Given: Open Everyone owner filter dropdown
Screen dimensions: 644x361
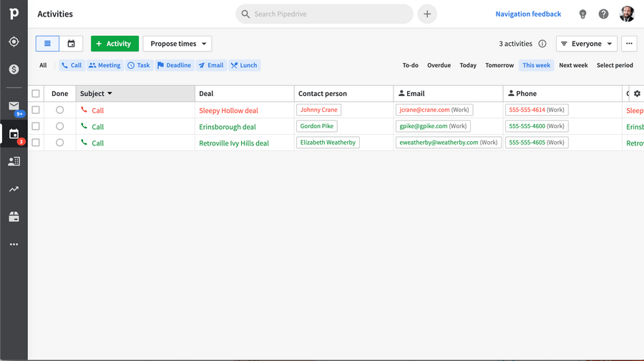Looking at the screenshot, I should coord(587,44).
